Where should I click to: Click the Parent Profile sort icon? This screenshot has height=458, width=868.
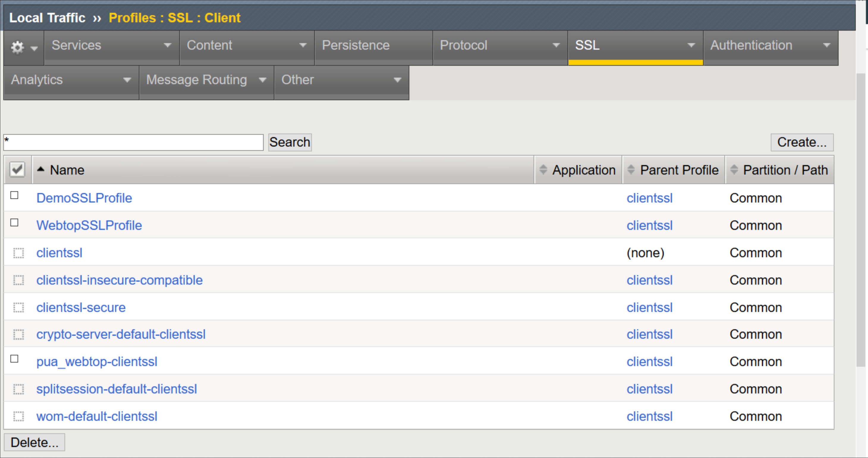click(x=631, y=170)
